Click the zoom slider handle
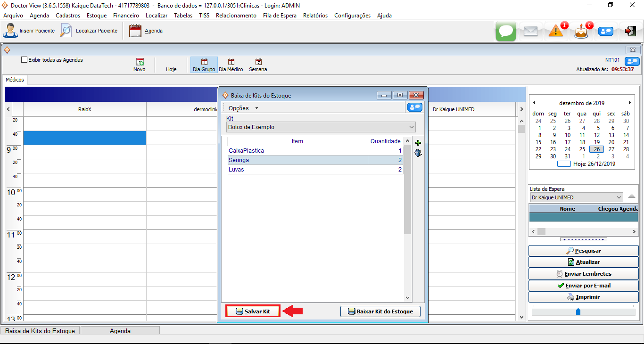644x344 pixels. (578, 312)
